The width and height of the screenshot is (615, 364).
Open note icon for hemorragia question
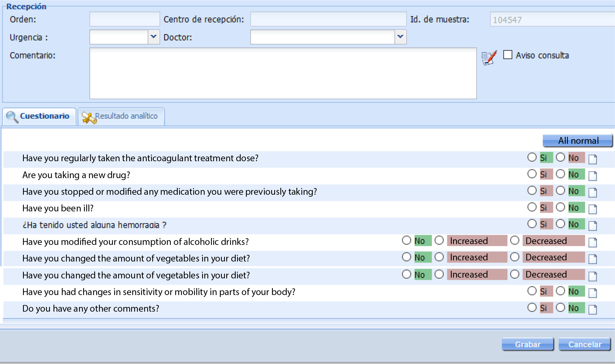click(593, 226)
